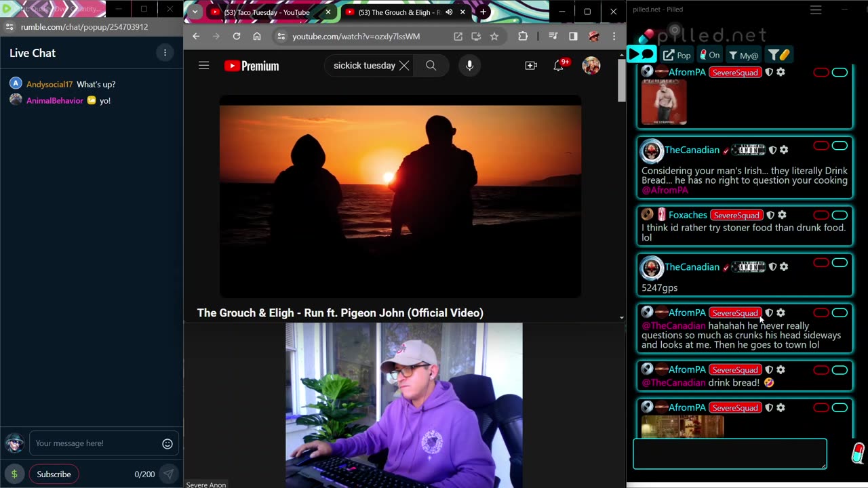Toggle the Chrome side panel
The width and height of the screenshot is (868, 488).
pyautogui.click(x=573, y=37)
